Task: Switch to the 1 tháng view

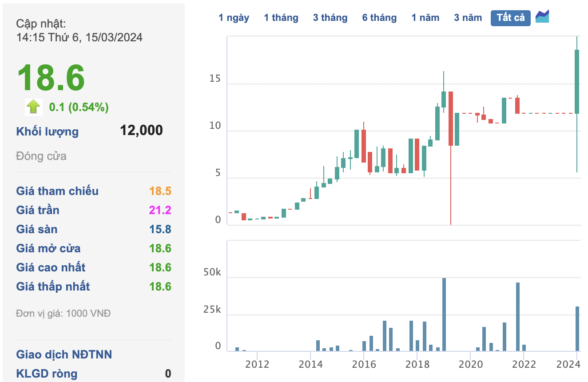Action: tap(281, 17)
